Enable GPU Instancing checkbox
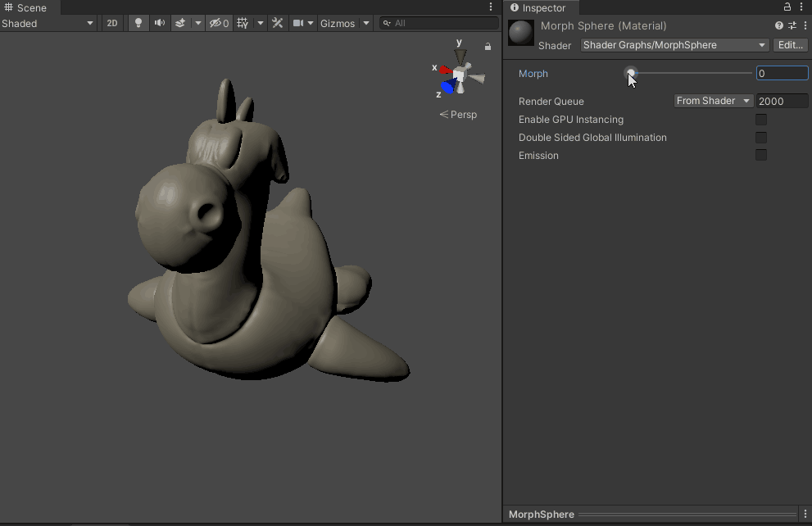 coord(761,120)
